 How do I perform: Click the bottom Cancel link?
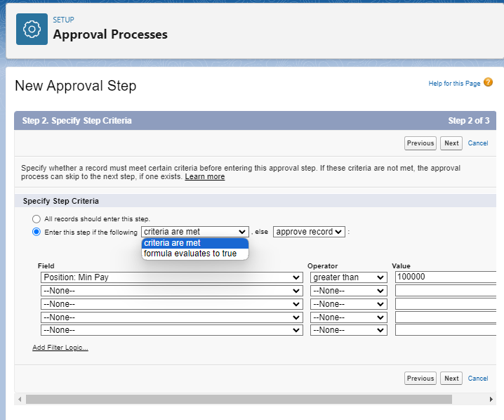coord(477,378)
